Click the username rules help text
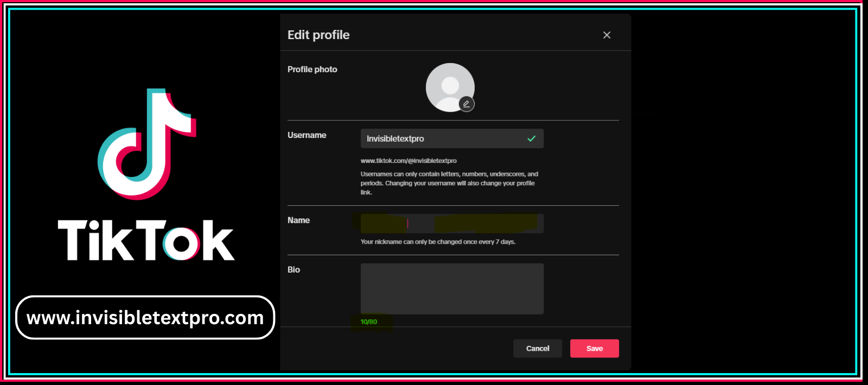 click(449, 183)
